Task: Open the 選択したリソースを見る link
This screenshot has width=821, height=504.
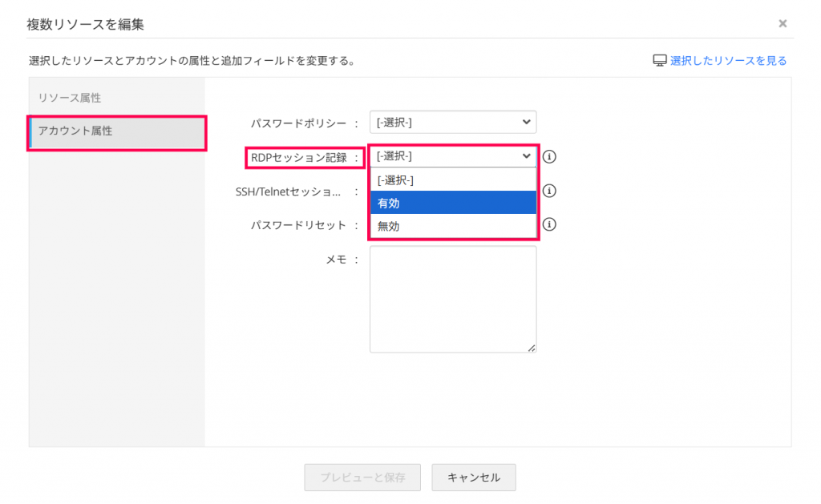Action: (728, 61)
